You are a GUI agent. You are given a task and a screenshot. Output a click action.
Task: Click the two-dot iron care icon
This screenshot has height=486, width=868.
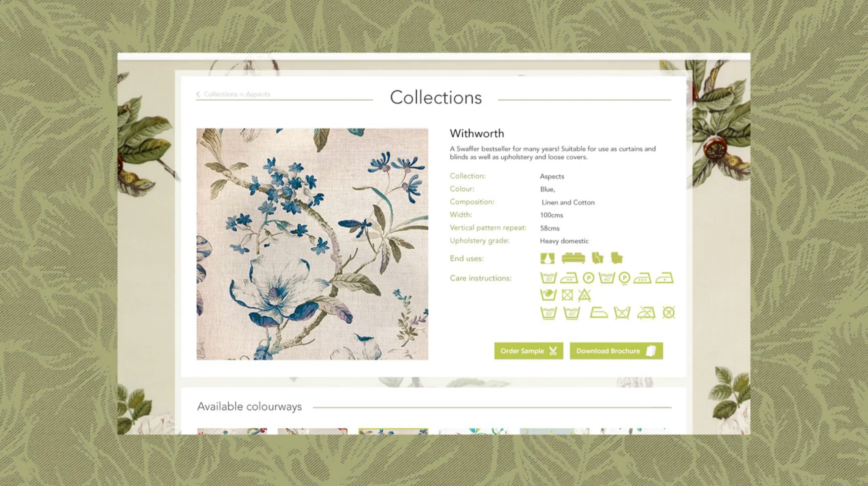[x=569, y=278]
